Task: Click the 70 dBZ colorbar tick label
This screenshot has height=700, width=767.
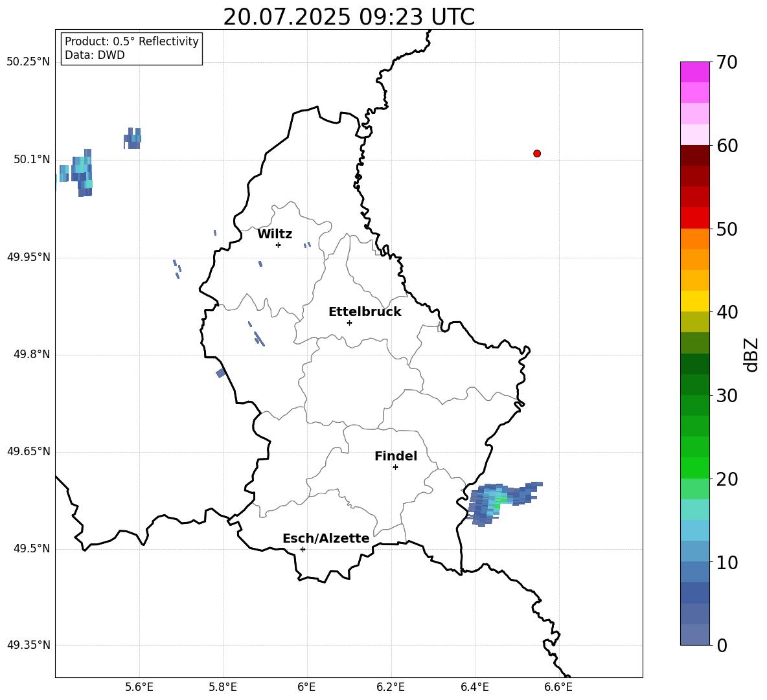Action: coord(727,63)
